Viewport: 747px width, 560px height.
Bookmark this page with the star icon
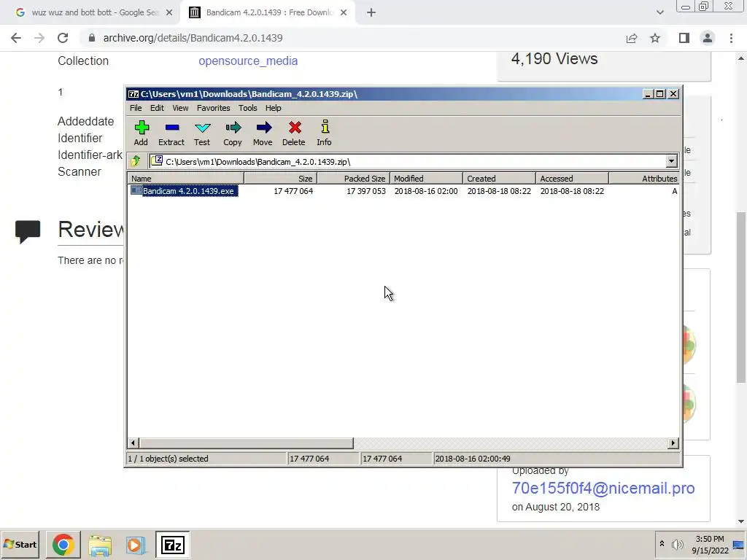[x=655, y=38]
